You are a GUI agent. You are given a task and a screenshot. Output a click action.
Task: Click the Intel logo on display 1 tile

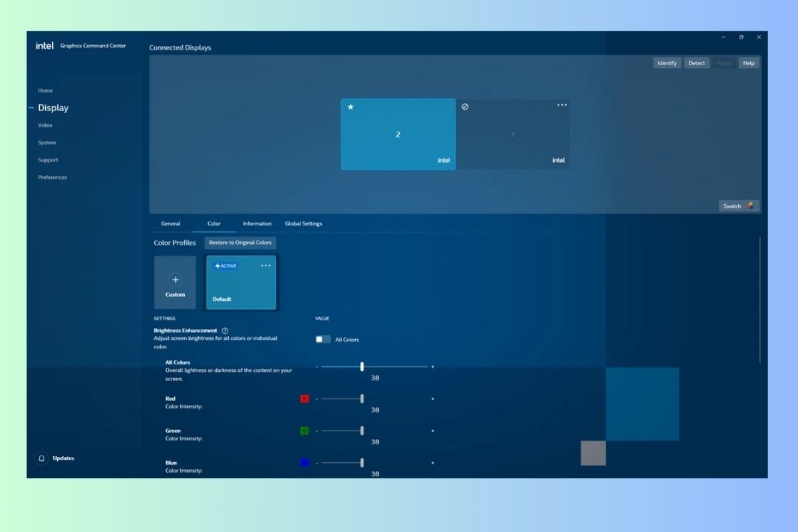(x=559, y=160)
